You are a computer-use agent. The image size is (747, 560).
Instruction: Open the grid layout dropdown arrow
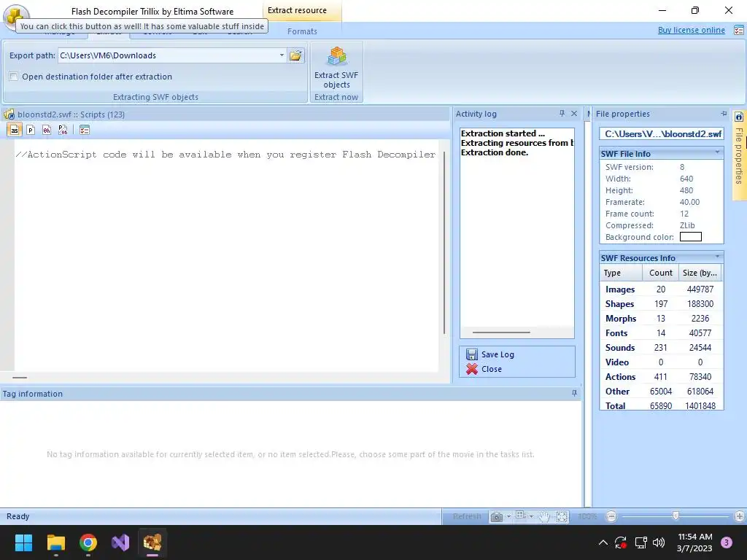coord(531,517)
